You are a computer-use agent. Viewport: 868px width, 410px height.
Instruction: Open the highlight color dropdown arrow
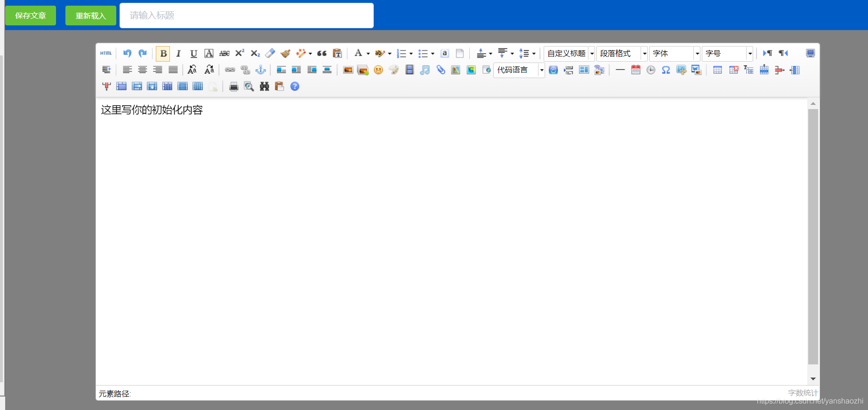(389, 54)
